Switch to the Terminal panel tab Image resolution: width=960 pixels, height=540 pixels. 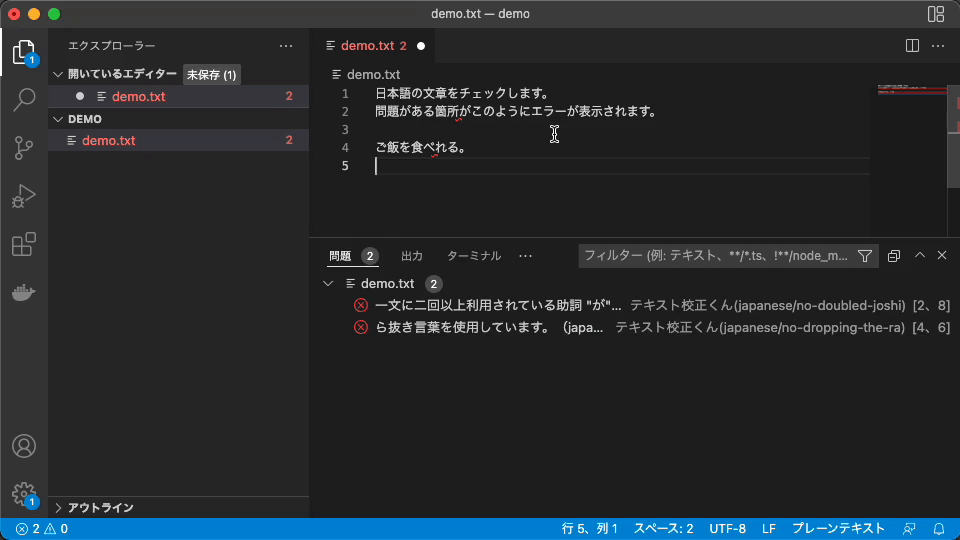474,256
